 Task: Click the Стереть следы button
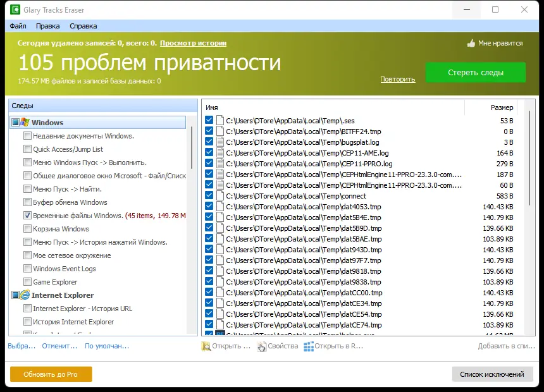475,72
